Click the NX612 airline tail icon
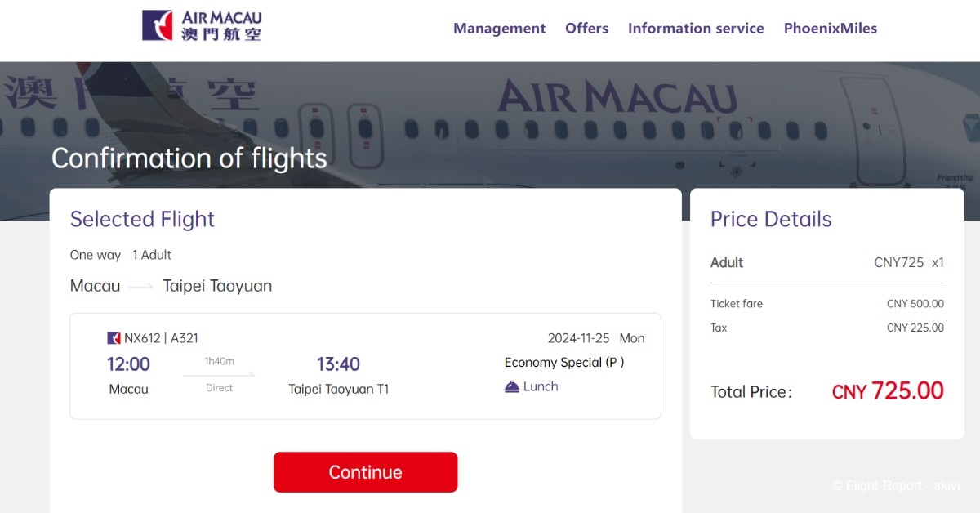The width and height of the screenshot is (980, 513). pos(114,338)
